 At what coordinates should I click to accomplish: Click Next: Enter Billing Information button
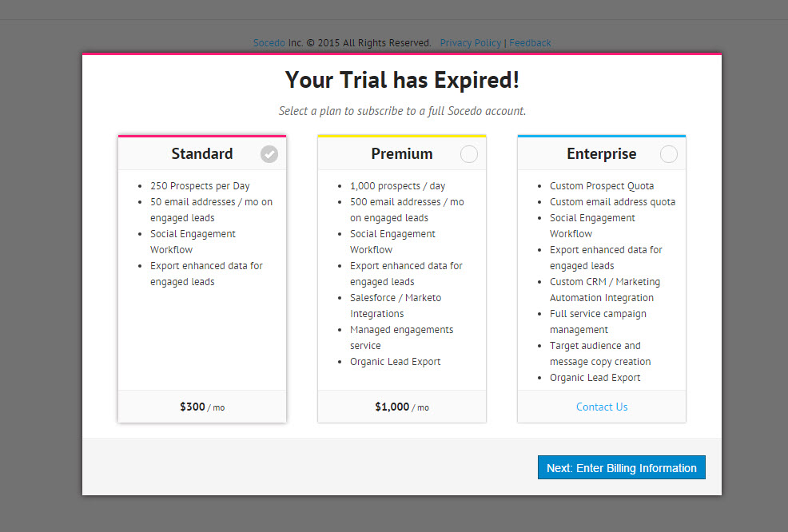(621, 468)
